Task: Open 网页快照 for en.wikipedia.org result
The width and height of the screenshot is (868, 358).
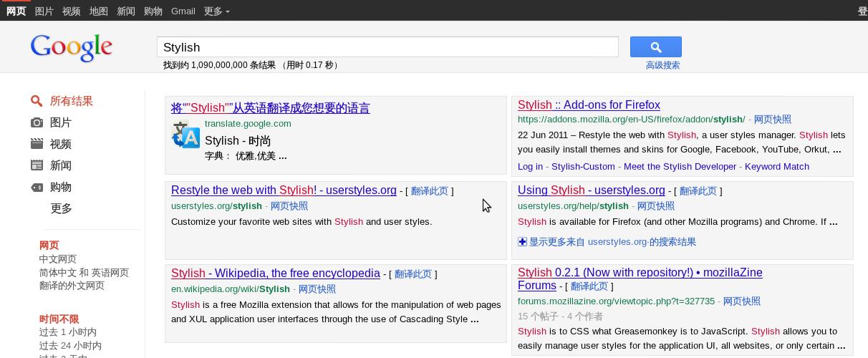Action: (317, 289)
